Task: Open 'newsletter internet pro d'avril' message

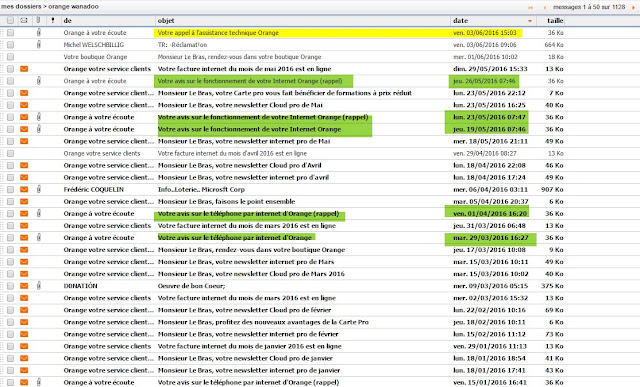Action: pos(243,177)
